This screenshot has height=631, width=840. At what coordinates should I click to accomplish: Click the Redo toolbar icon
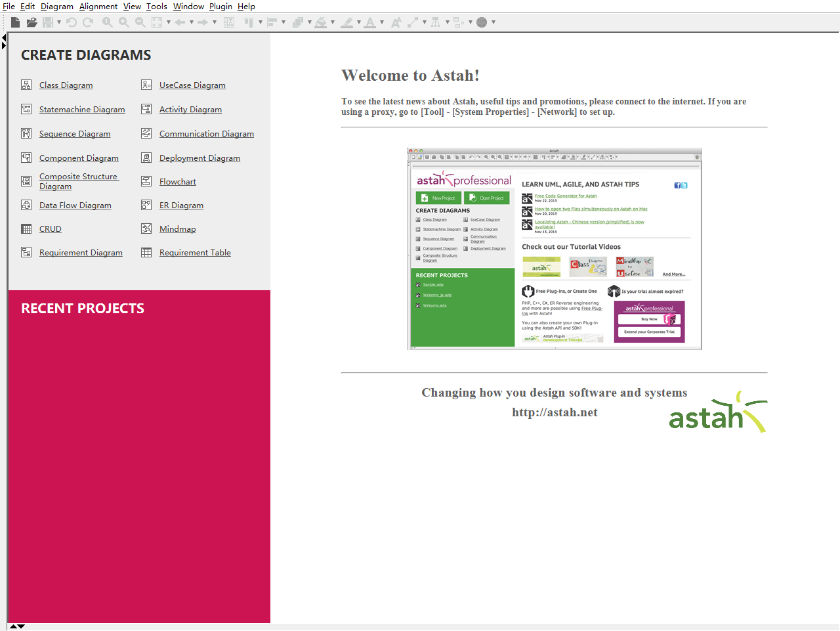tap(88, 22)
